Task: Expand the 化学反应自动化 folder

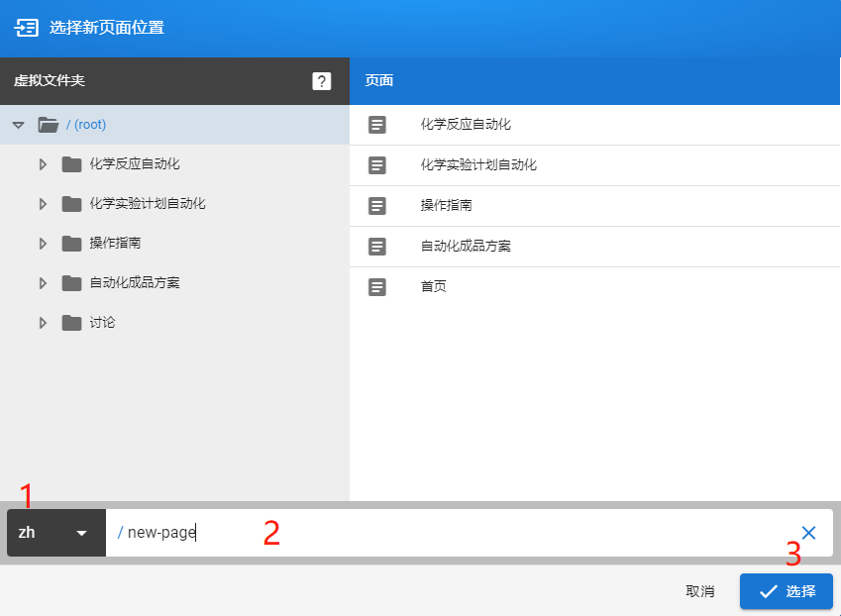Action: (x=43, y=163)
